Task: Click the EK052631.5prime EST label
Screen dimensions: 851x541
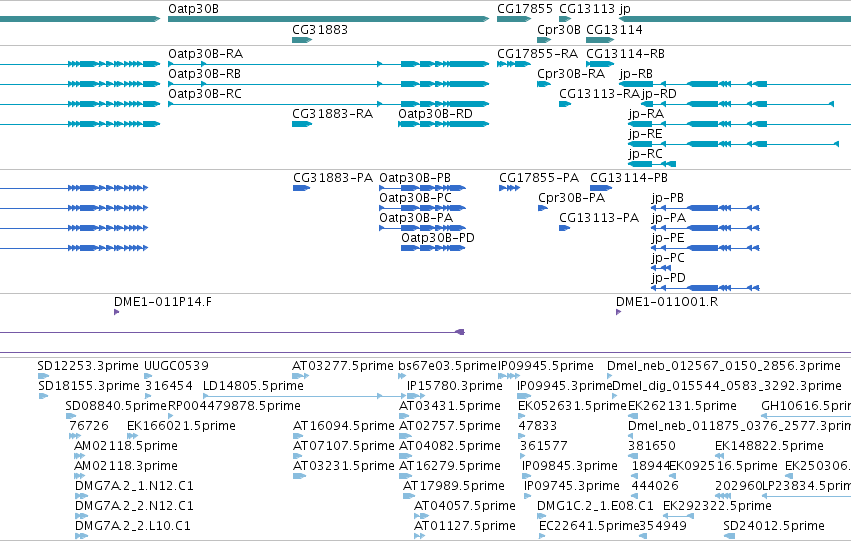Action: 572,406
